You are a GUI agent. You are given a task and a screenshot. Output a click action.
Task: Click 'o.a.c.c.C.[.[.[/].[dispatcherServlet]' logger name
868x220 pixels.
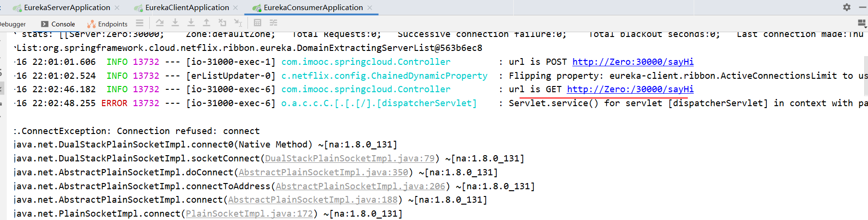(379, 103)
